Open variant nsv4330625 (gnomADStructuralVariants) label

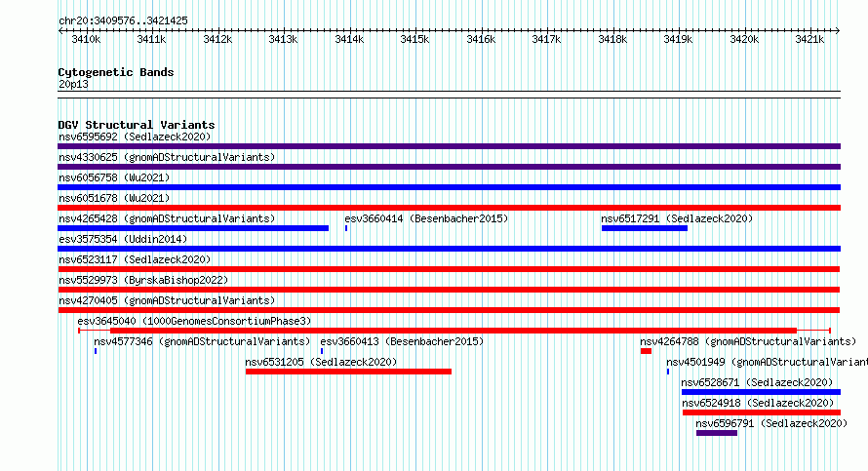click(167, 157)
